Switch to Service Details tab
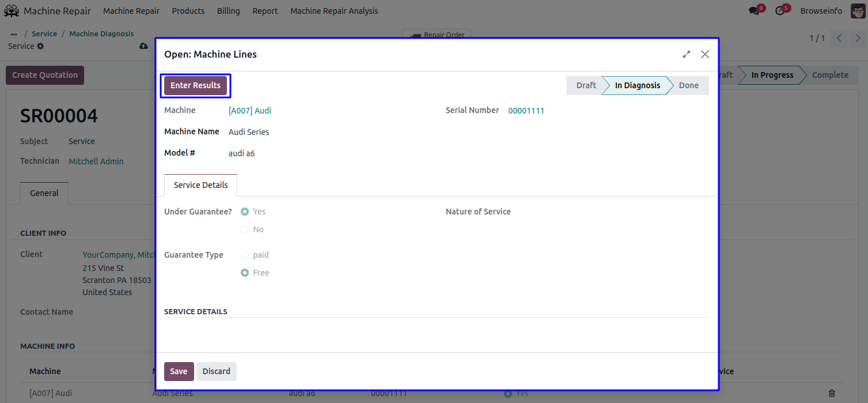This screenshot has height=403, width=868. point(200,185)
